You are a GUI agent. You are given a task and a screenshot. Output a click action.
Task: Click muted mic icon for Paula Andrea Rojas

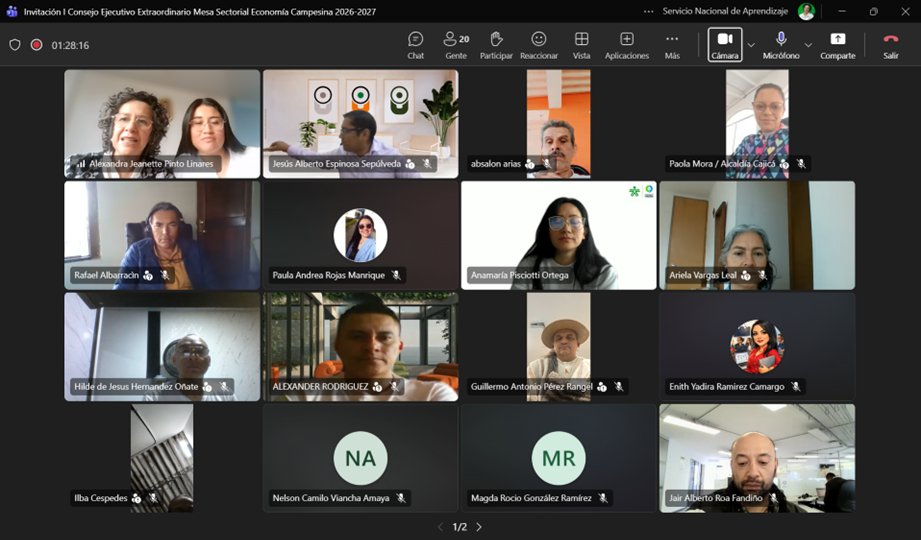point(396,275)
